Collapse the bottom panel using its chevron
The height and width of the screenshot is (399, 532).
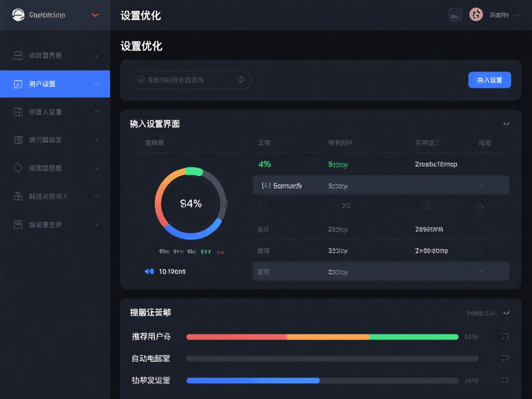point(507,313)
